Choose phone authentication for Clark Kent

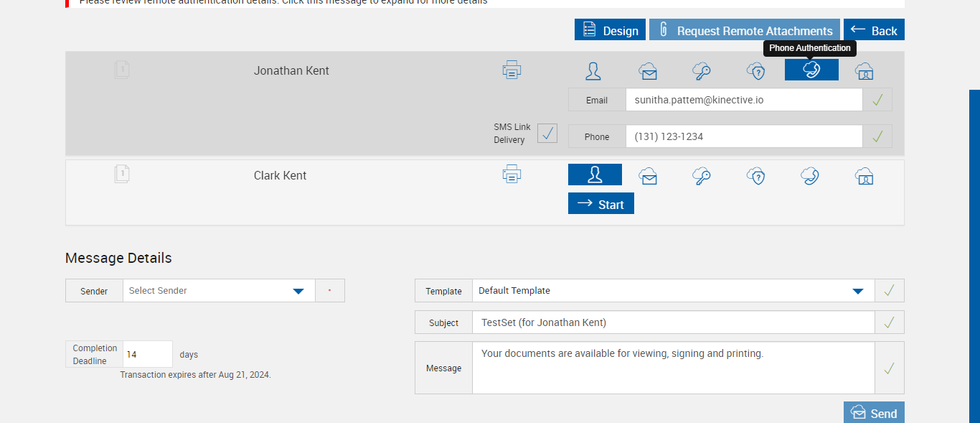811,175
